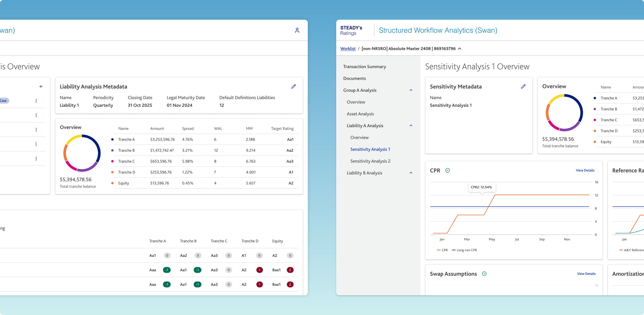Viewport: 644px width, 315px height.
Task: Click CPR legend entry
Action: [442, 250]
